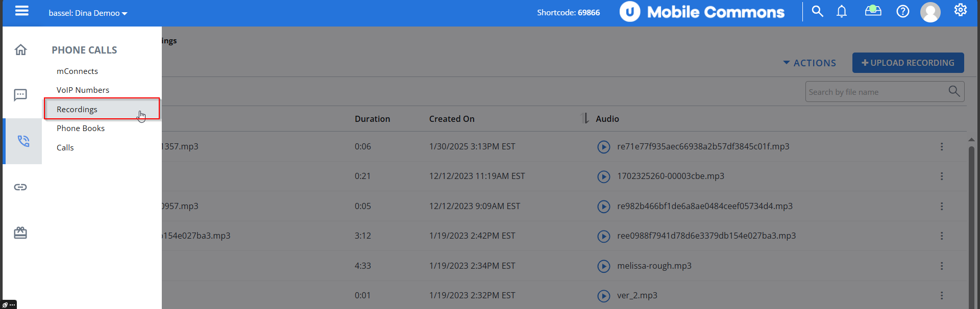
Task: Click date 1/30/2025 3:13PM EST
Action: [472, 147]
